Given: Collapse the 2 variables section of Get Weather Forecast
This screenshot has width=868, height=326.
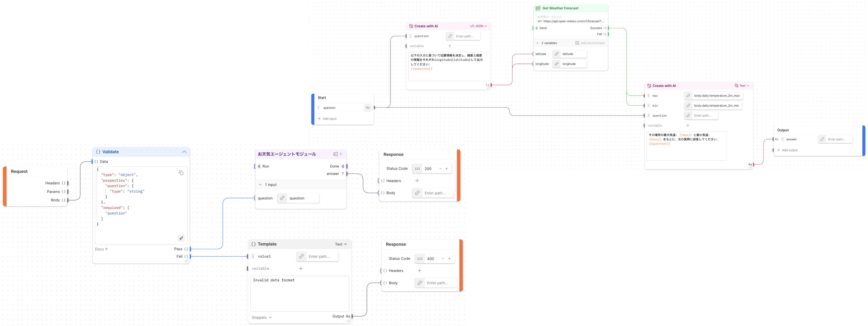Looking at the screenshot, I should click(537, 43).
